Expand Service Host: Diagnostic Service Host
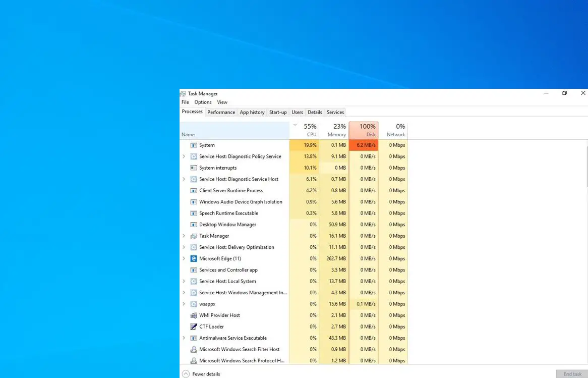The height and width of the screenshot is (378, 588). [184, 179]
